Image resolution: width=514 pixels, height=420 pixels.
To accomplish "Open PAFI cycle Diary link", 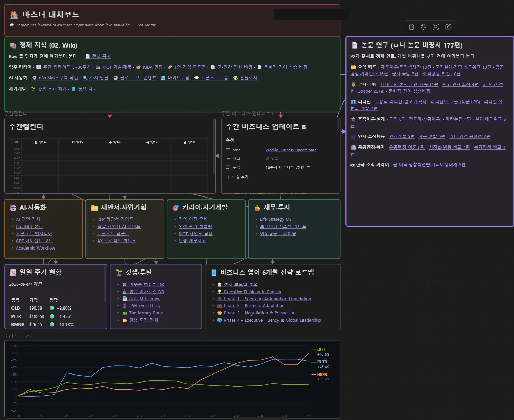I will (144, 306).
